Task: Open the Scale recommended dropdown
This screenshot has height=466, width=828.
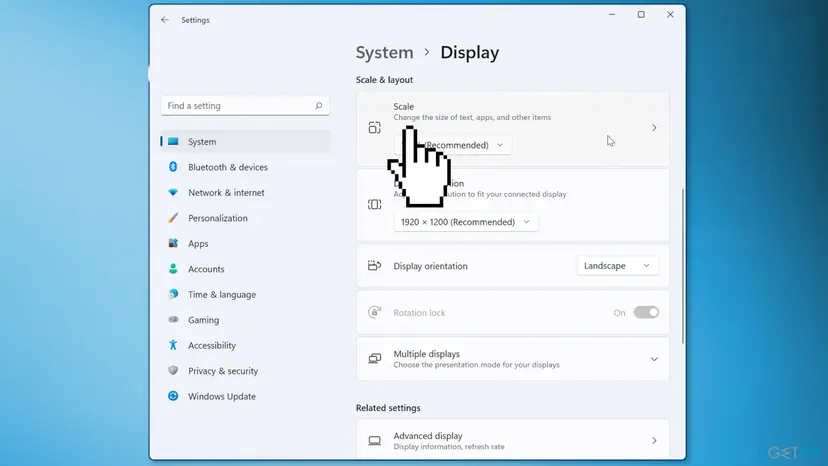Action: pyautogui.click(x=453, y=145)
